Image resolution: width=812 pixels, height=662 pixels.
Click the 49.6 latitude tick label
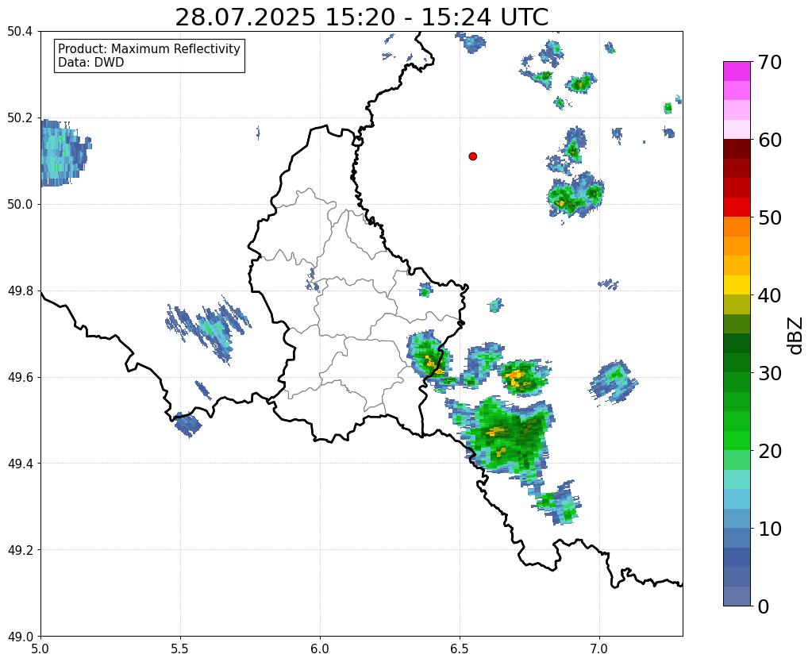(x=20, y=378)
